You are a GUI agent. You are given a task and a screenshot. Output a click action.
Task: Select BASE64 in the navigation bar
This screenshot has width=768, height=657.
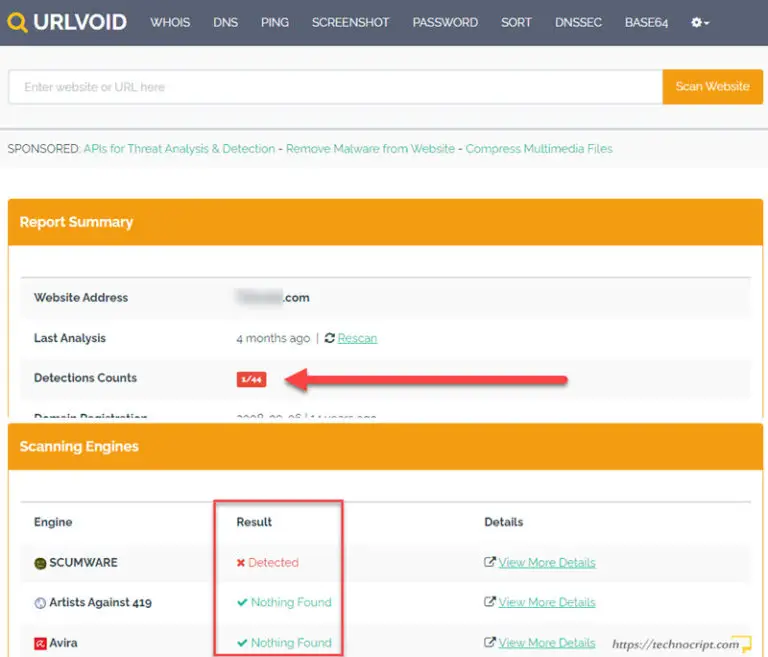[646, 22]
